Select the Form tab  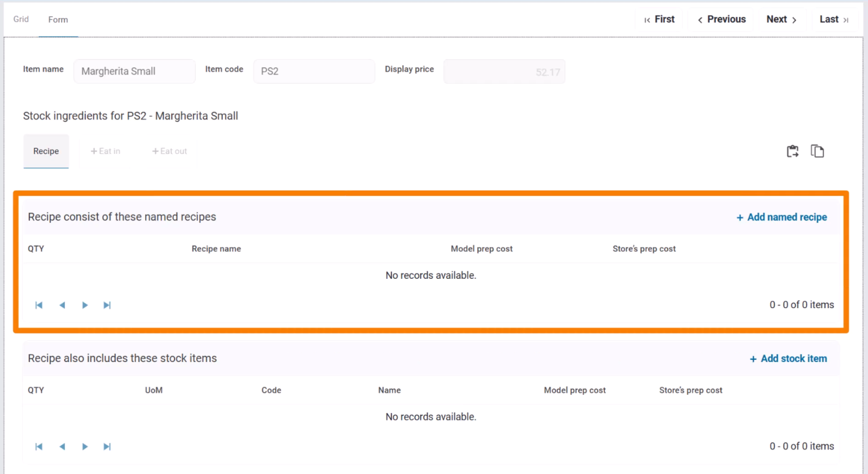(x=58, y=20)
